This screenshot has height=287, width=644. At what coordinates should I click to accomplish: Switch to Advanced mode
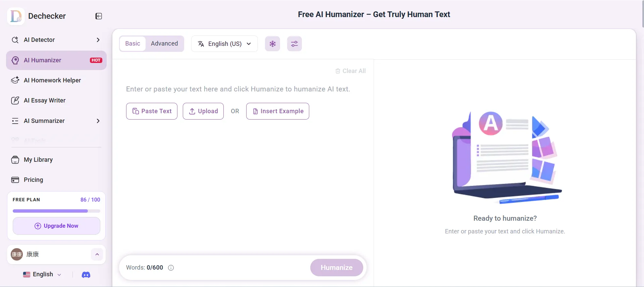(164, 44)
